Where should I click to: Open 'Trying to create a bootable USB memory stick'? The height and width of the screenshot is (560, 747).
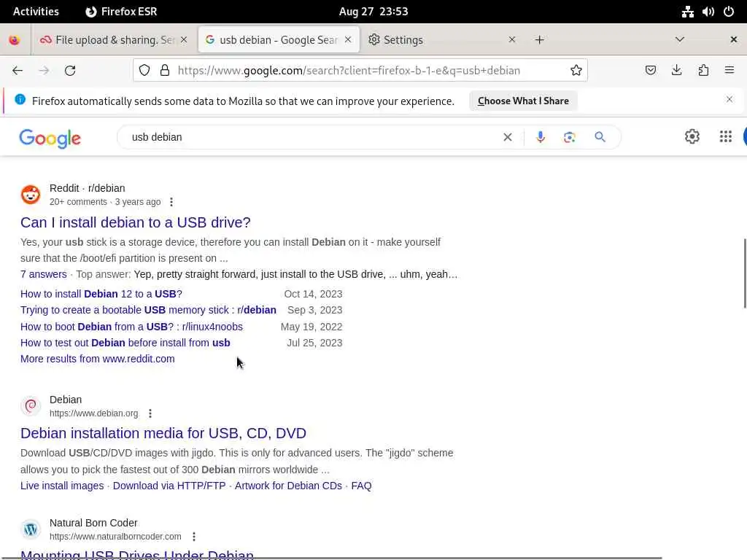click(148, 310)
